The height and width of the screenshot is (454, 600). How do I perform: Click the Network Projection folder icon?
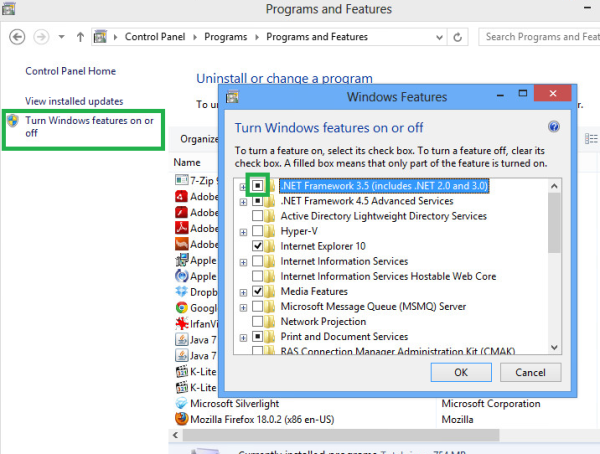(270, 322)
